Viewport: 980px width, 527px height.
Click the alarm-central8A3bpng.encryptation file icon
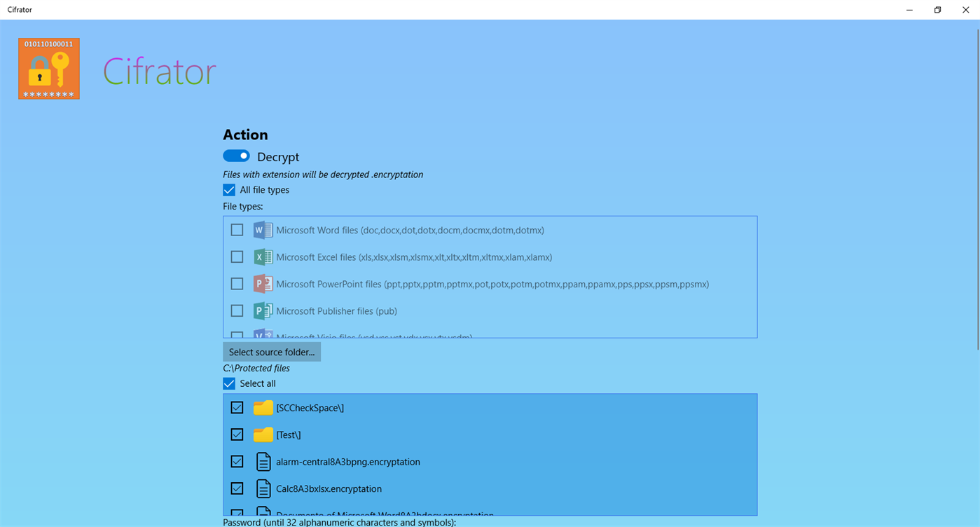263,461
